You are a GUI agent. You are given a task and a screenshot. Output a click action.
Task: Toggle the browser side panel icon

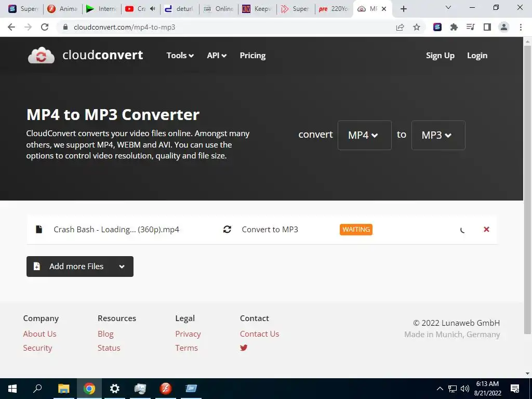[487, 27]
